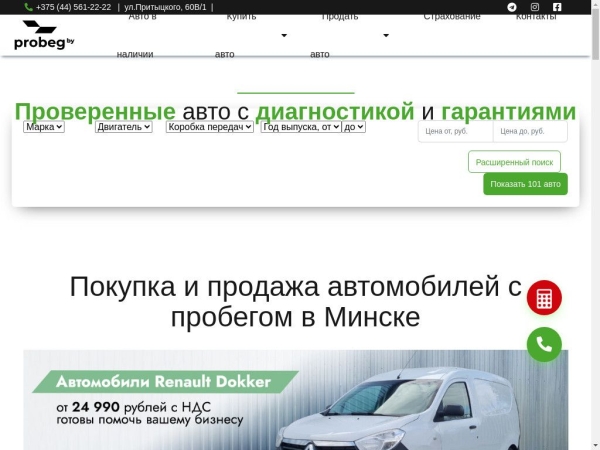
Task: Click the green phone icon beside the number
Action: pos(28,7)
